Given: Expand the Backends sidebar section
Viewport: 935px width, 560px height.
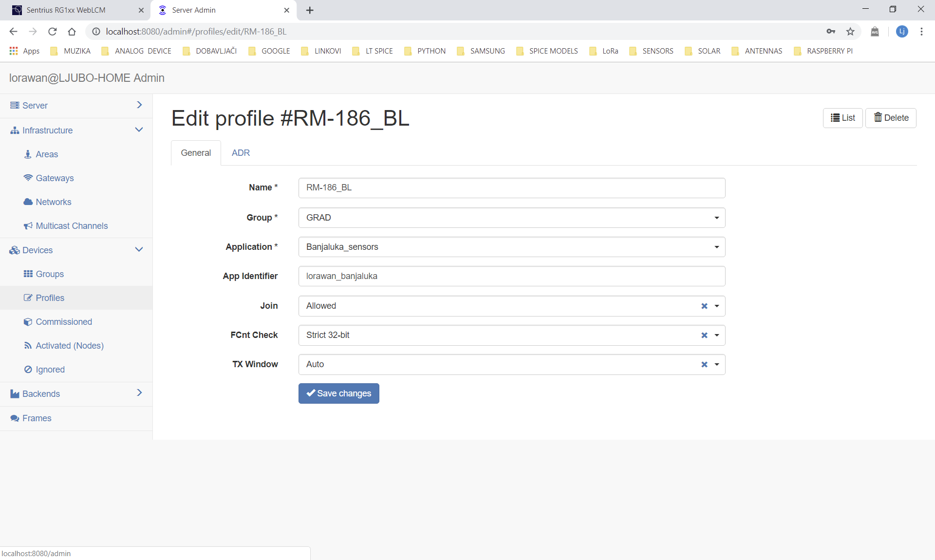Looking at the screenshot, I should coord(76,394).
